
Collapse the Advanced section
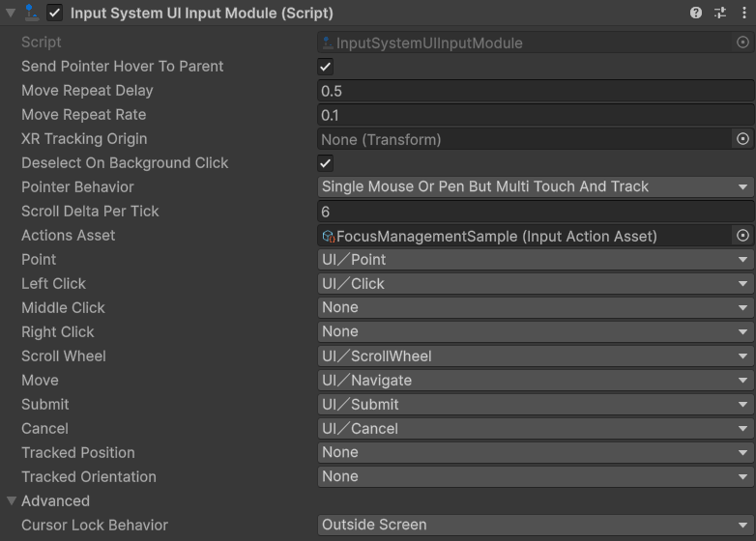[12, 500]
